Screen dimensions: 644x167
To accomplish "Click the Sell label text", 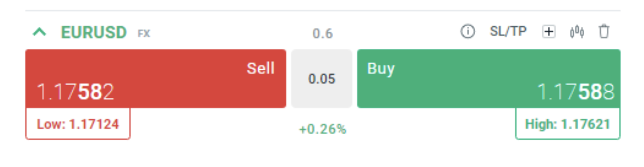I will pyautogui.click(x=261, y=68).
